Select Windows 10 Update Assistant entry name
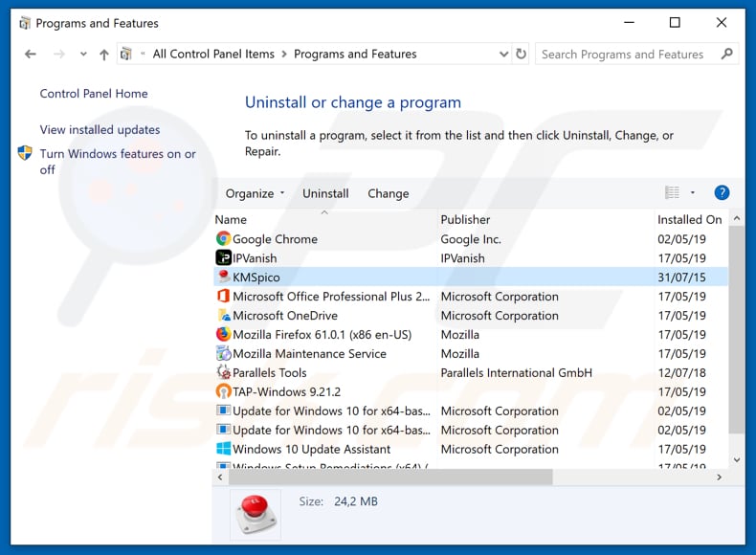 click(311, 450)
